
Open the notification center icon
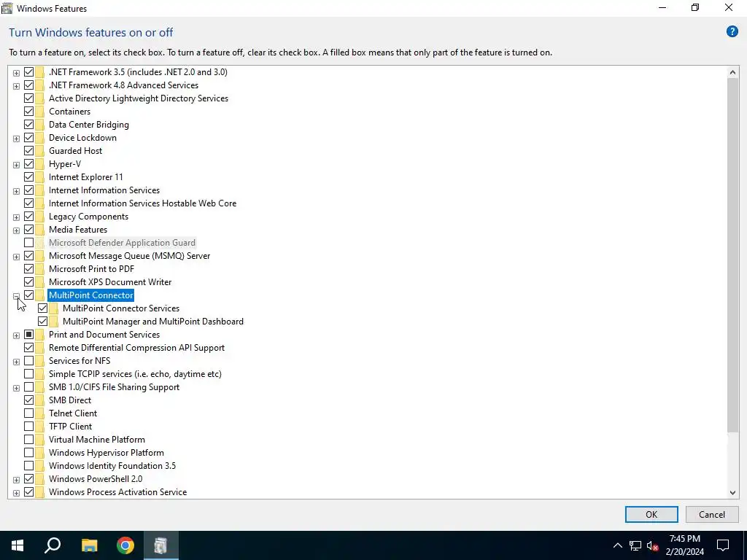point(723,545)
